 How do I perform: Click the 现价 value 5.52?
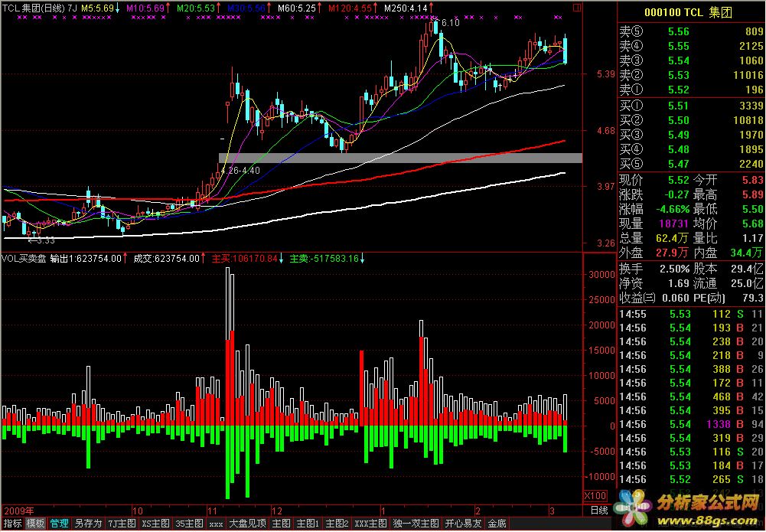coord(678,180)
